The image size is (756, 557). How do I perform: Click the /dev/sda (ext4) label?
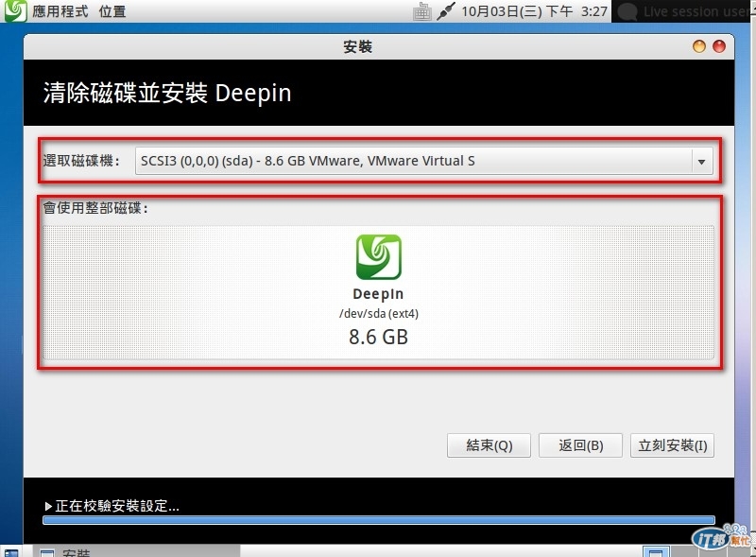[379, 314]
